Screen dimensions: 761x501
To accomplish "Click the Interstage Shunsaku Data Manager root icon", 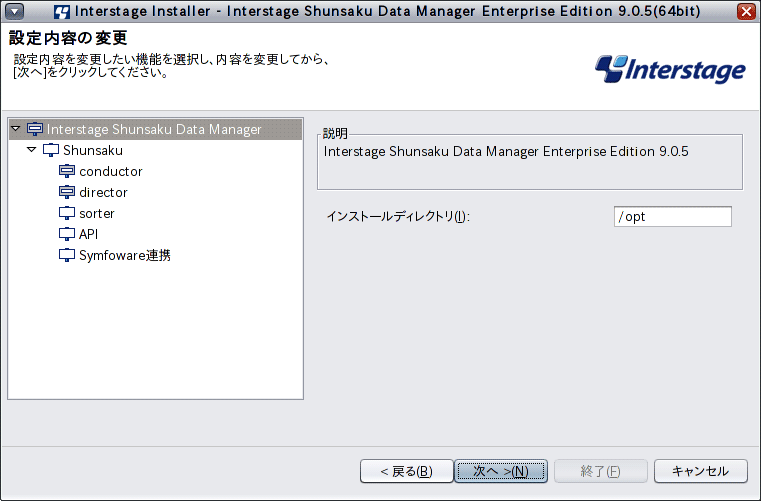I will click(35, 129).
